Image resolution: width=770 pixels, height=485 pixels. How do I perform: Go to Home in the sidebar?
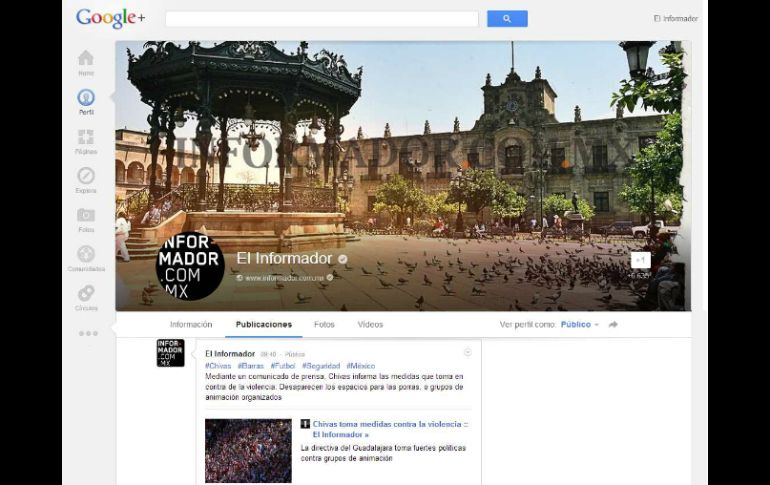86,59
